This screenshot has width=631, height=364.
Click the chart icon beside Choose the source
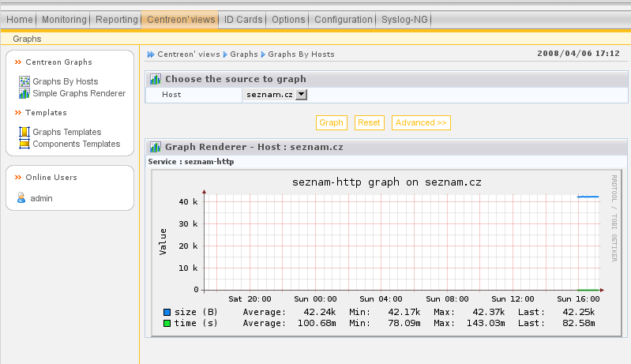pyautogui.click(x=156, y=79)
